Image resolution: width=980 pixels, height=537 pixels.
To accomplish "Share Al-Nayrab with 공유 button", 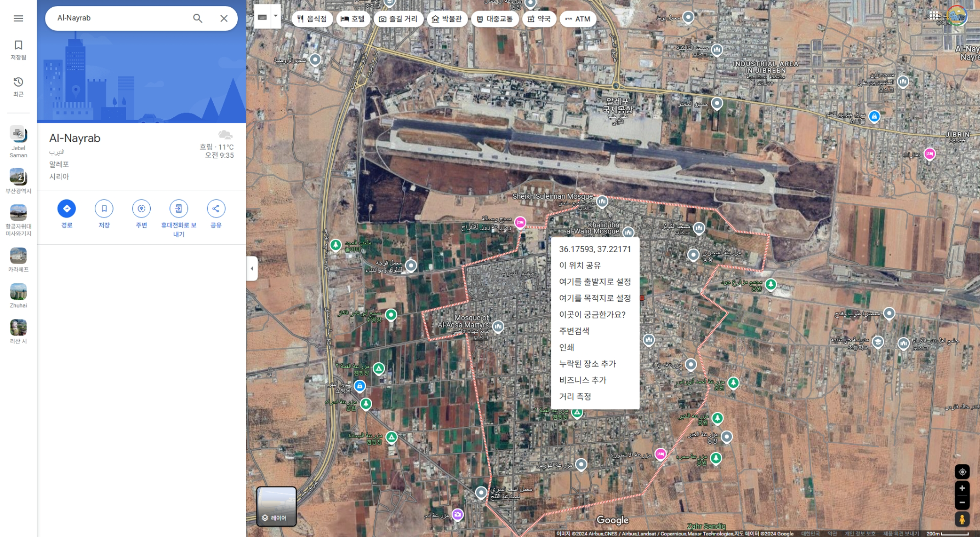I will pyautogui.click(x=216, y=214).
